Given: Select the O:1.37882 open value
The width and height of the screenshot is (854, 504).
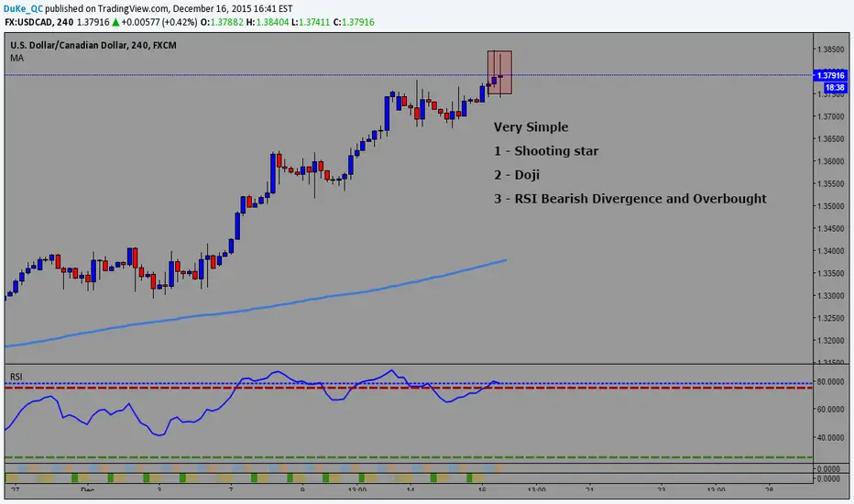Looking at the screenshot, I should pyautogui.click(x=222, y=22).
